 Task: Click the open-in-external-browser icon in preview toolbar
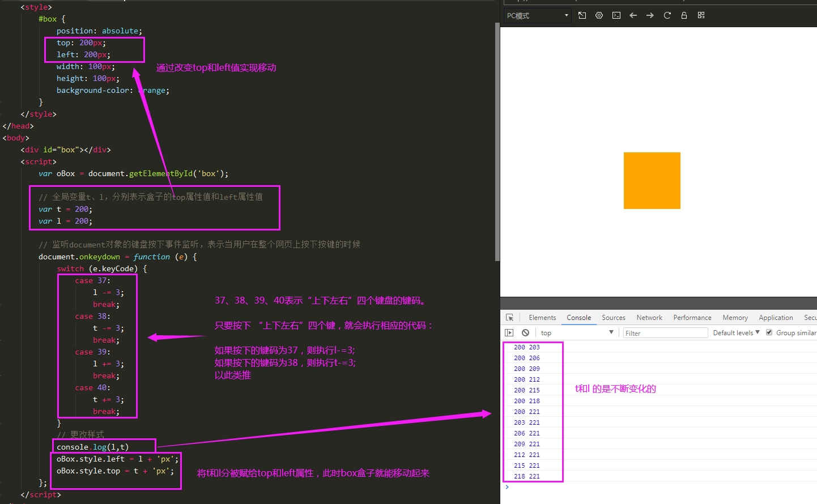coord(582,15)
